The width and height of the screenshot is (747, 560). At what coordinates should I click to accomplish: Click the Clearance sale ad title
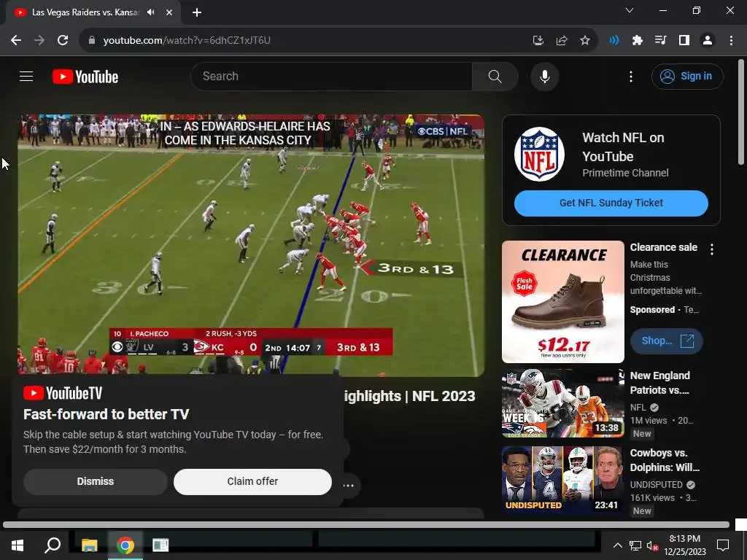(663, 247)
